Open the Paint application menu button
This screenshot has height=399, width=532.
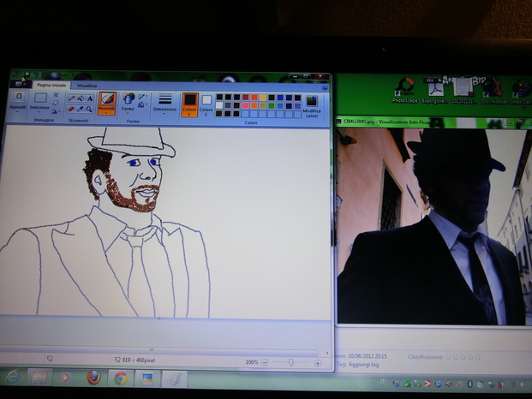point(20,84)
